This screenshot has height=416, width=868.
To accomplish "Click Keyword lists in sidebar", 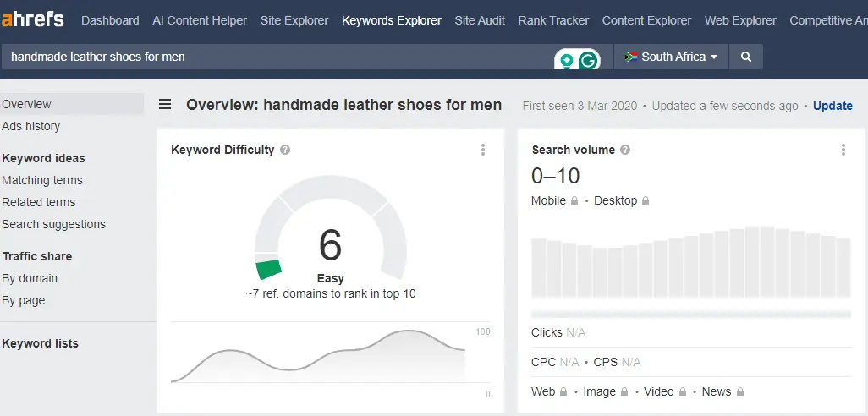I will click(x=41, y=343).
